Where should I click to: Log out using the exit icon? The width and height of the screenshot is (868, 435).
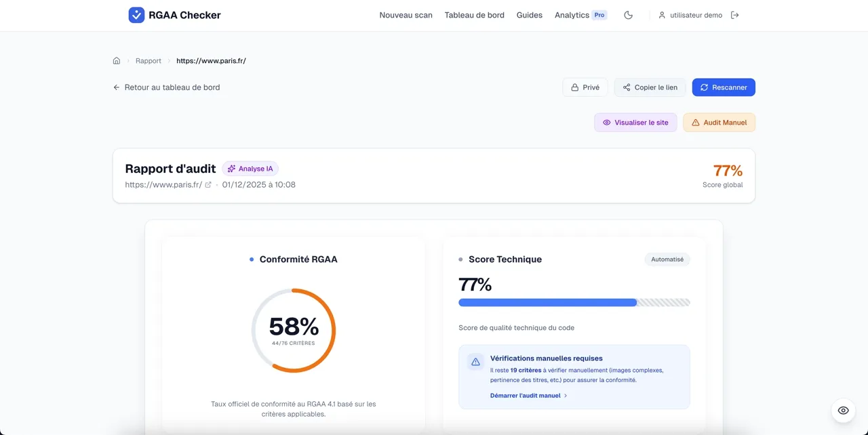(735, 14)
